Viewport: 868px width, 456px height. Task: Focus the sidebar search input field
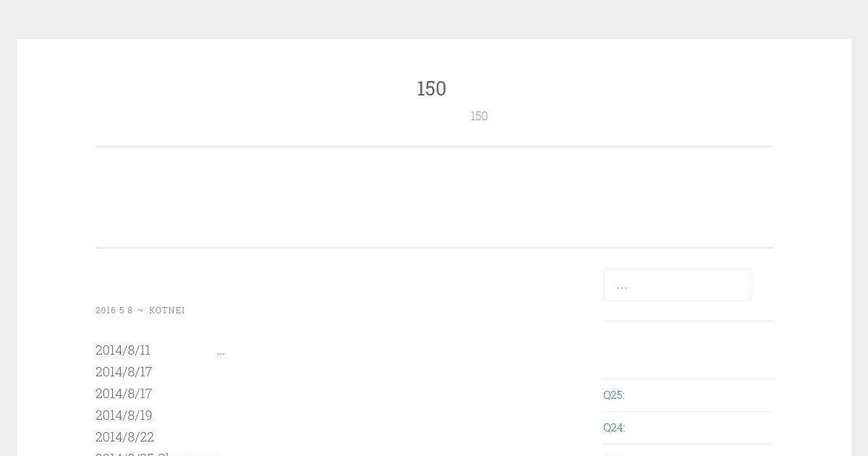point(677,284)
